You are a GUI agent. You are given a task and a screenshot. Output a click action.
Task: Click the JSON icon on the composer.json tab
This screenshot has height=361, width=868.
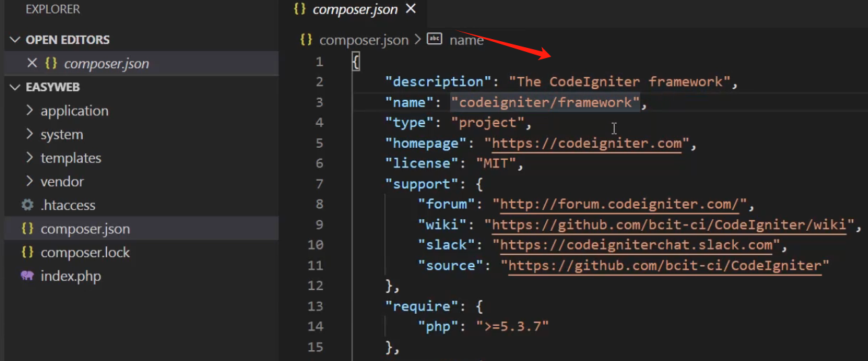click(301, 9)
